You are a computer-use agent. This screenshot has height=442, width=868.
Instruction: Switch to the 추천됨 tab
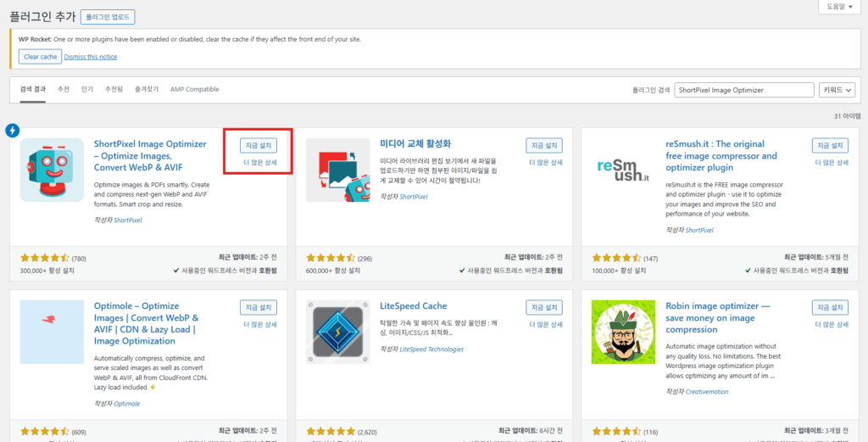tap(114, 89)
